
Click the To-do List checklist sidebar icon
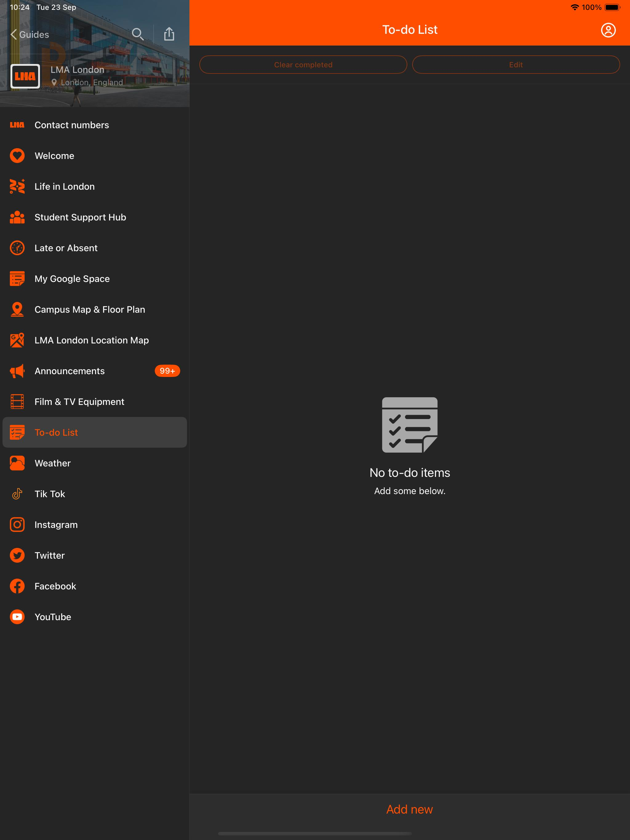(17, 433)
